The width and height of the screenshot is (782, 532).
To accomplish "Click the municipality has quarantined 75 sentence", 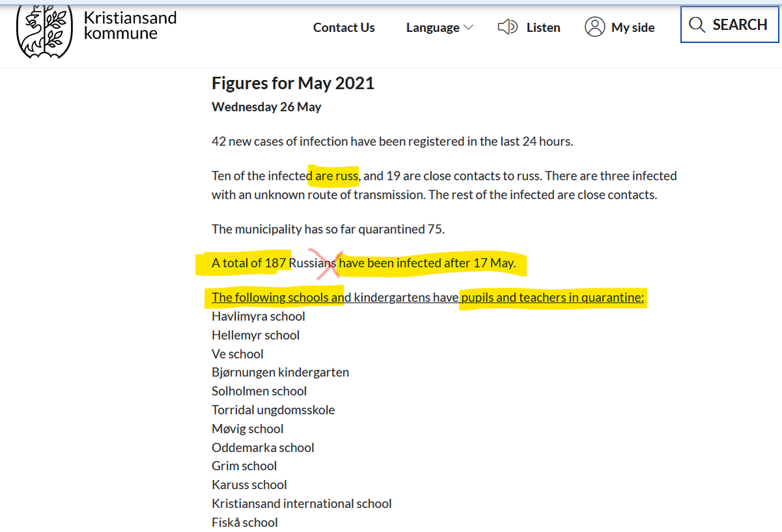I will [x=328, y=229].
